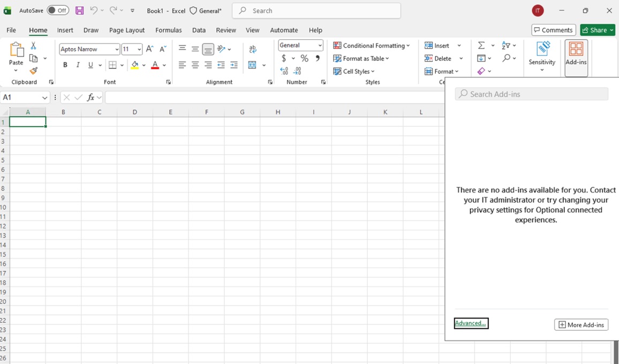
Task: Switch to the Formulas tab
Action: (x=169, y=30)
